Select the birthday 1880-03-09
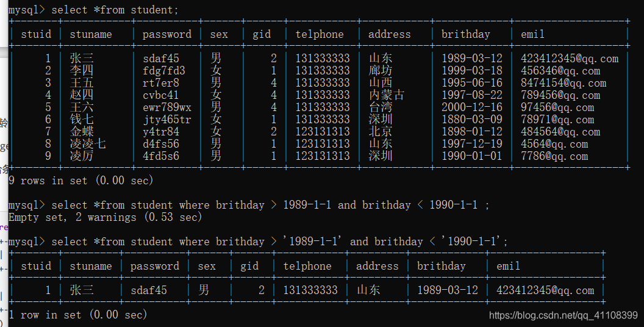 click(x=472, y=119)
